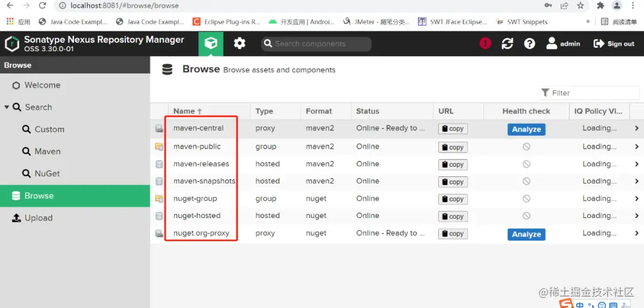This screenshot has height=308, width=644.
Task: Open the Upload sidebar item
Action: pyautogui.click(x=75, y=218)
